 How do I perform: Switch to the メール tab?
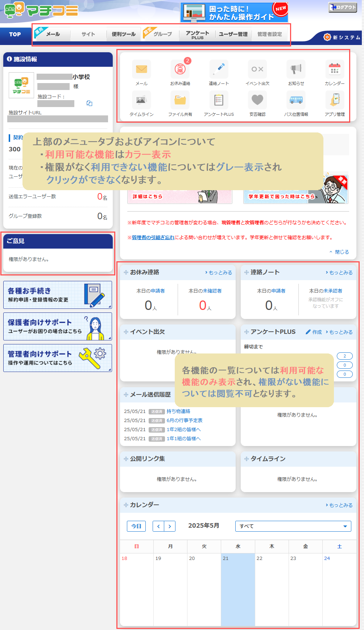(53, 34)
